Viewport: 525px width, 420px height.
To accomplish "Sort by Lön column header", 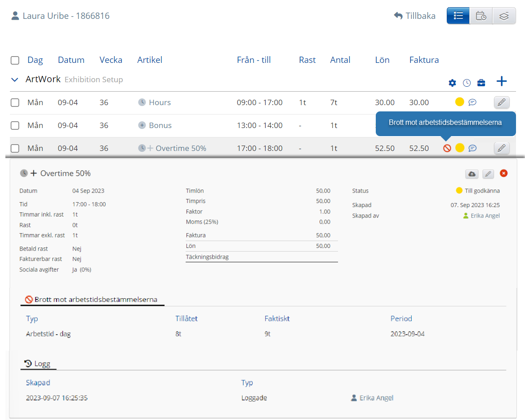I will click(383, 60).
